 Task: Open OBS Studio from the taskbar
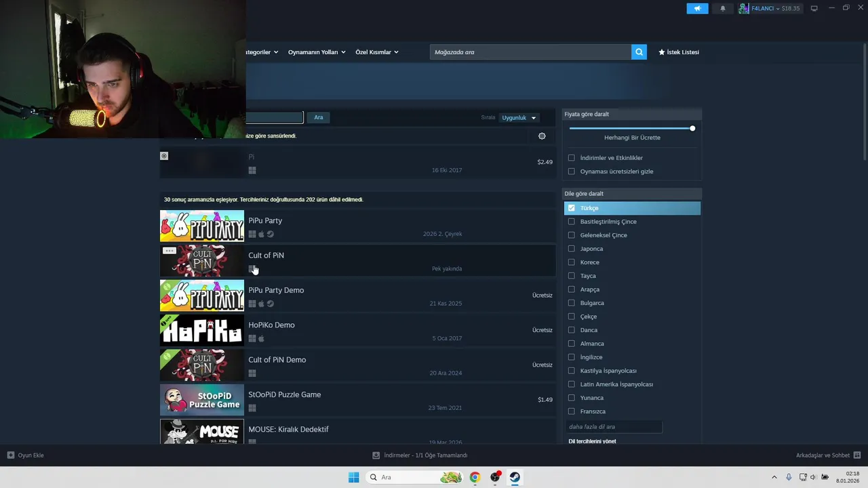pos(495,477)
